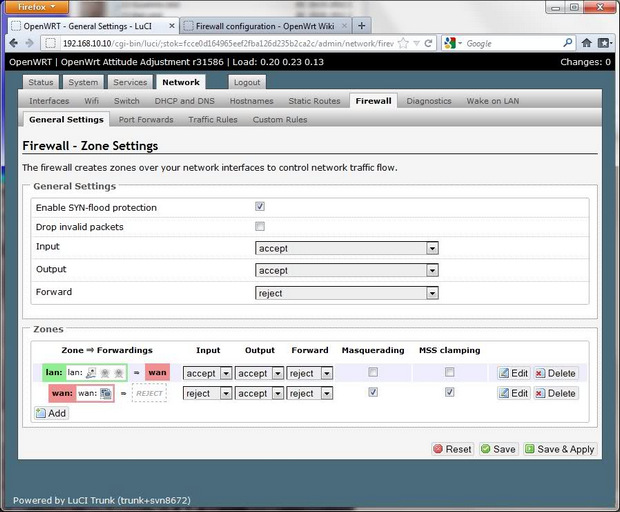Go forward with the browser forward arrow
The height and width of the screenshot is (512, 620).
coord(29,43)
